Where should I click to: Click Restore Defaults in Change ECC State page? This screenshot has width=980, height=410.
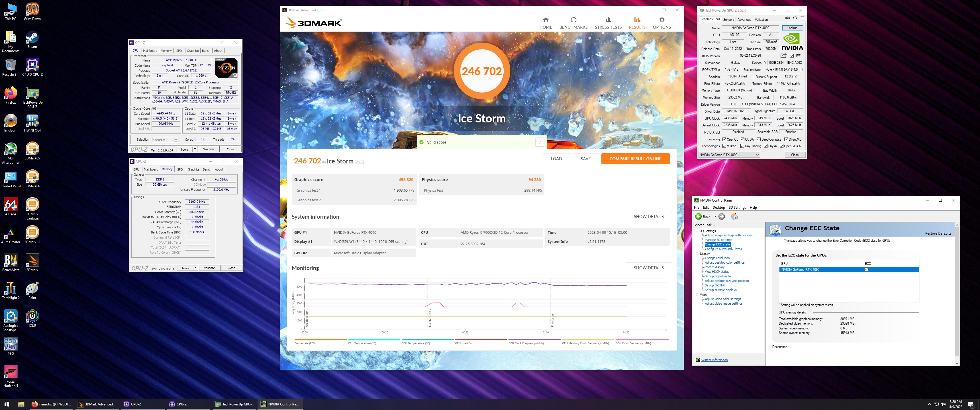[x=938, y=233]
